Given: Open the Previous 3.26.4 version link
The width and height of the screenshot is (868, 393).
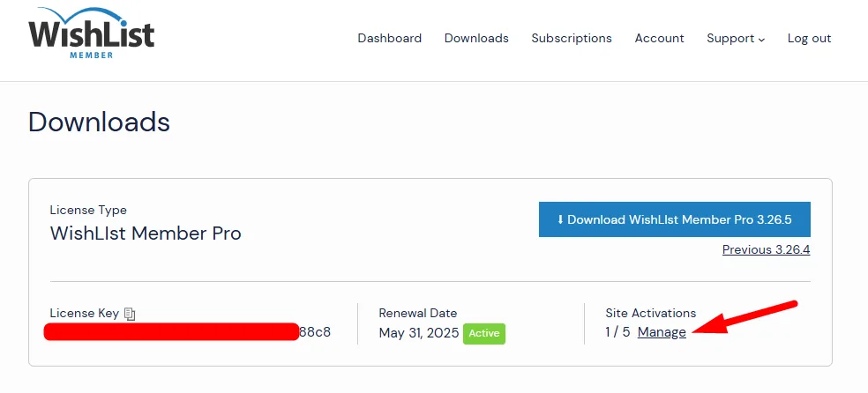Looking at the screenshot, I should click(x=766, y=249).
